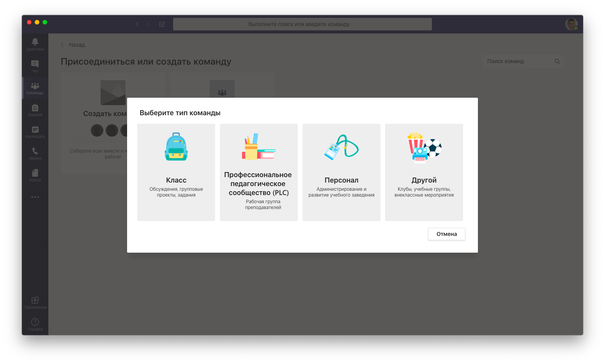
Task: Click the Назад back link
Action: pyautogui.click(x=73, y=45)
